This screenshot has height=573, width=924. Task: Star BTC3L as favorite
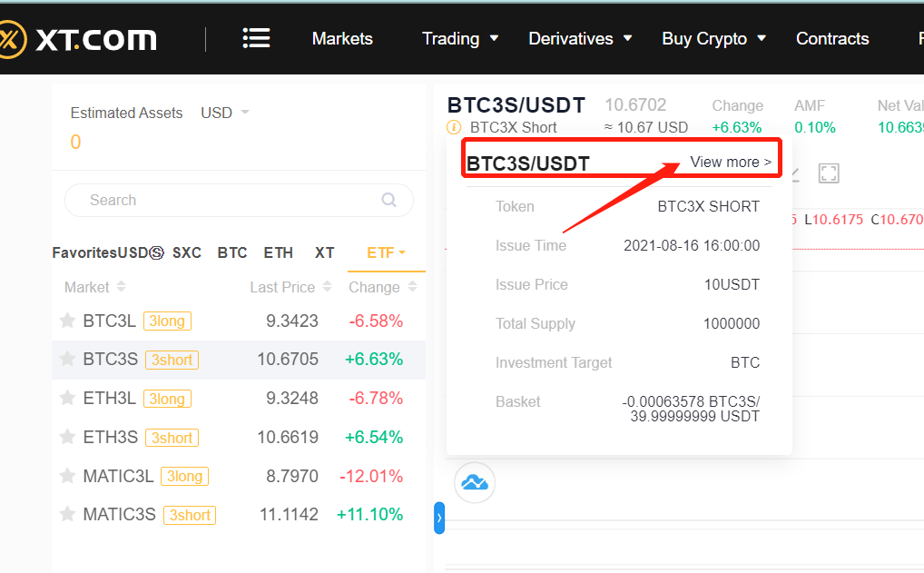(66, 321)
